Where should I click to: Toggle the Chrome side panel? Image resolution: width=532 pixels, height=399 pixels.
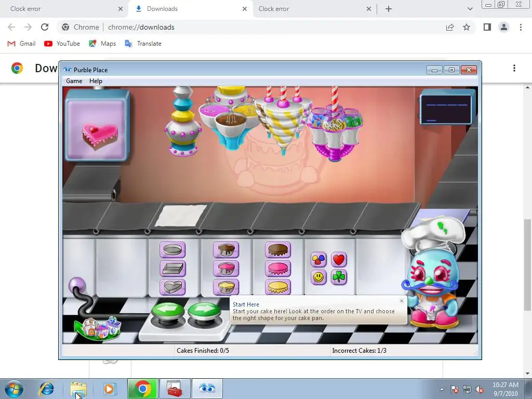click(487, 27)
